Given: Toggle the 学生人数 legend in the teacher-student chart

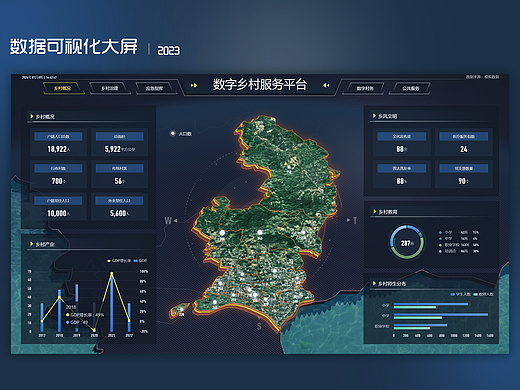Looking at the screenshot, I should (x=460, y=294).
